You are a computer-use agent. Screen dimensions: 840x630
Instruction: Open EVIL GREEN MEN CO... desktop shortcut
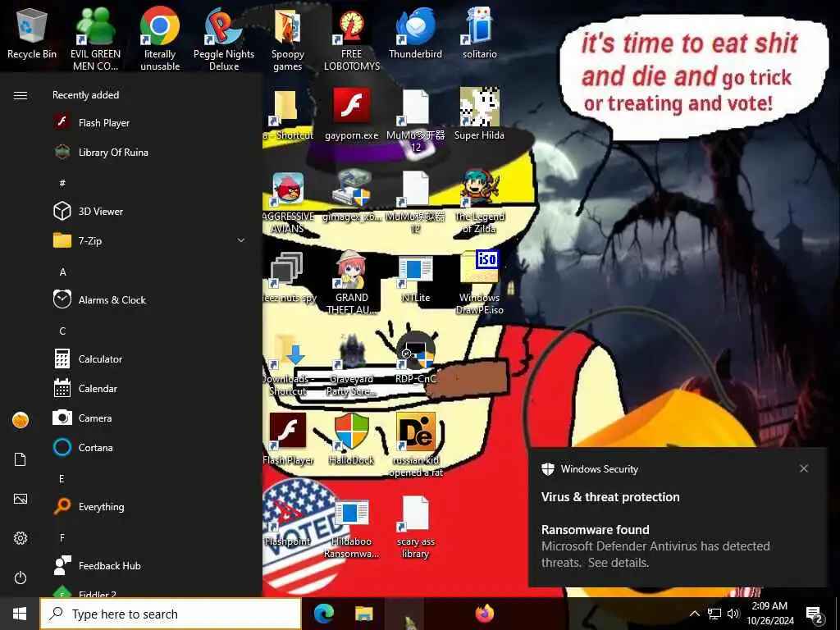pos(95,39)
